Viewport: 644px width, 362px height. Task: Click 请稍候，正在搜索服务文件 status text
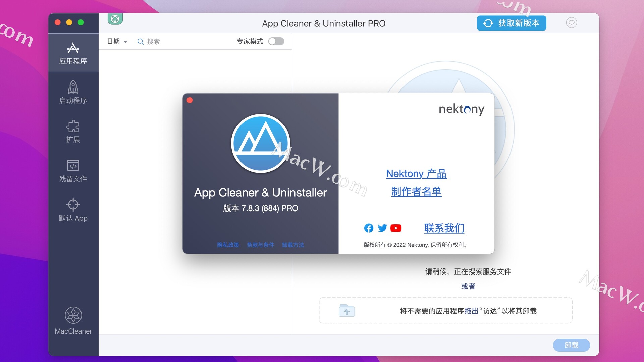click(x=468, y=271)
